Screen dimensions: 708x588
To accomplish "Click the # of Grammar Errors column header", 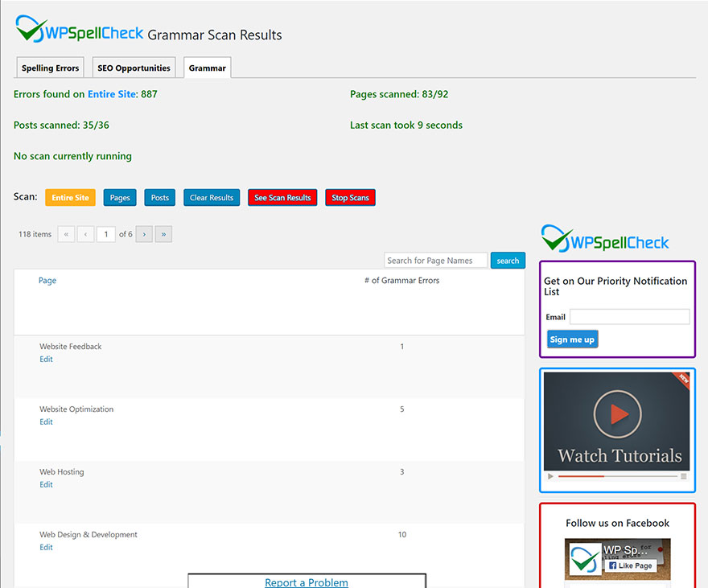I will [x=401, y=280].
